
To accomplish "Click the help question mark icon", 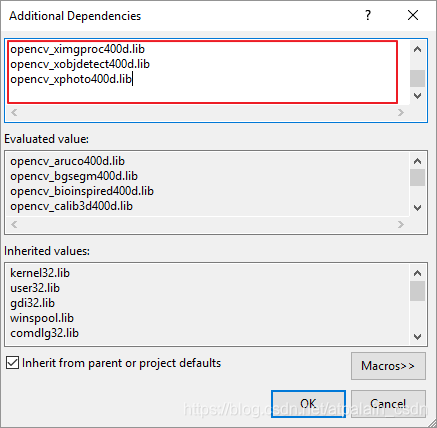I will (x=368, y=15).
